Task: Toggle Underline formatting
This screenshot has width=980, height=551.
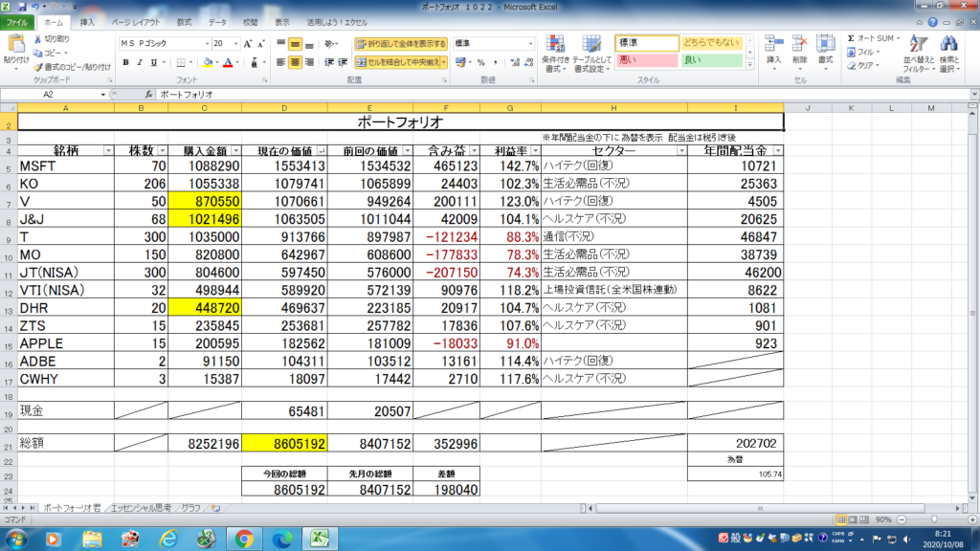Action: (x=154, y=62)
